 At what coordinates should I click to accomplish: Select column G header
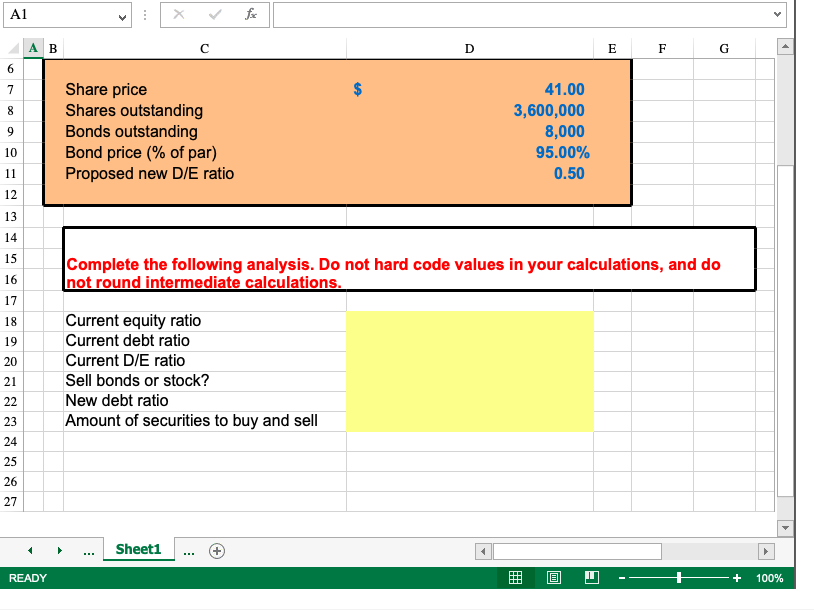coord(724,48)
